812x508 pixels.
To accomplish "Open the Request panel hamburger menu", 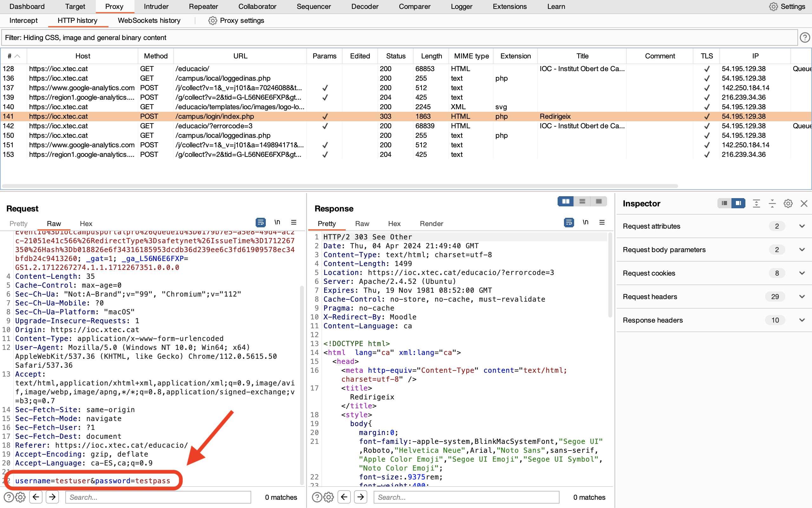I will [x=294, y=223].
